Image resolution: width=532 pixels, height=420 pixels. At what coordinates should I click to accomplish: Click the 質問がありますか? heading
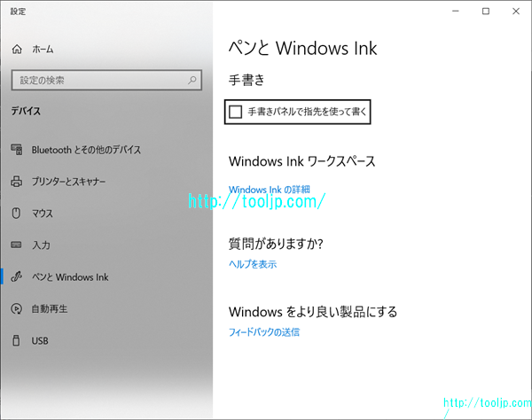pyautogui.click(x=276, y=244)
